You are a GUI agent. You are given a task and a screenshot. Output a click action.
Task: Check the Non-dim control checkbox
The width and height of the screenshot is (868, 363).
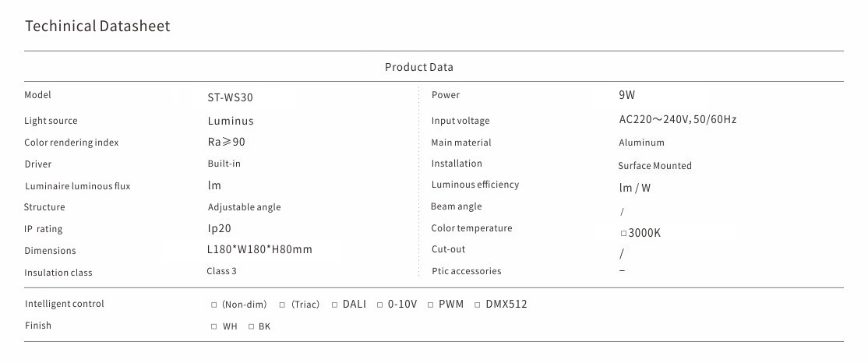click(214, 305)
